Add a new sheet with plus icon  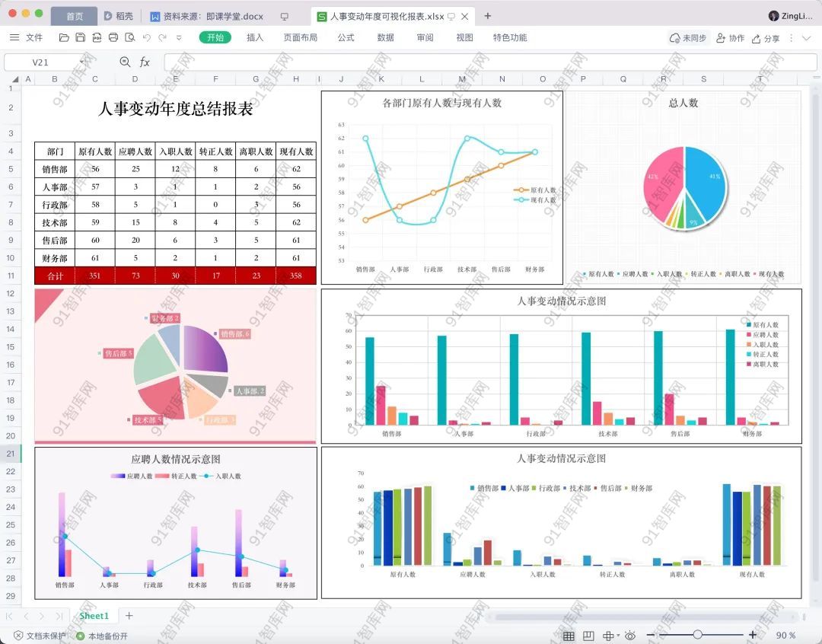click(x=129, y=616)
